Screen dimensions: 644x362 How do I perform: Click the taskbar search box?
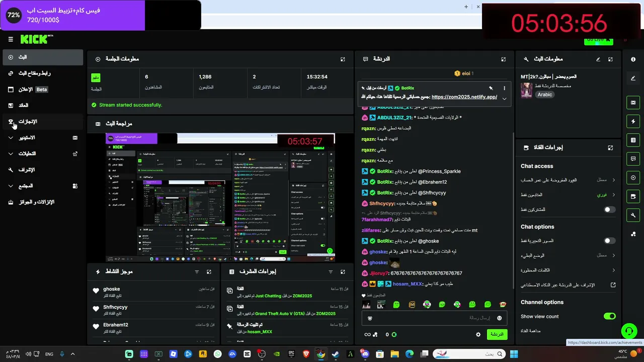(x=469, y=354)
